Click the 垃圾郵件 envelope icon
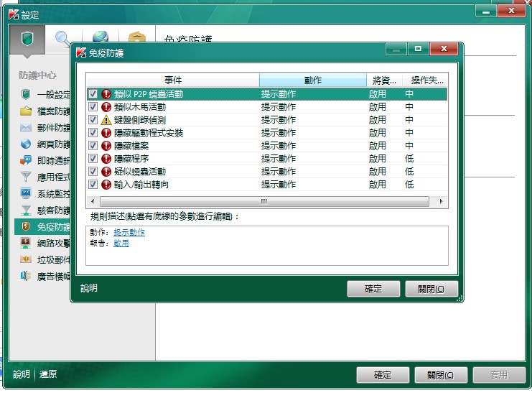Viewport: 532px width, 393px height. 26,259
